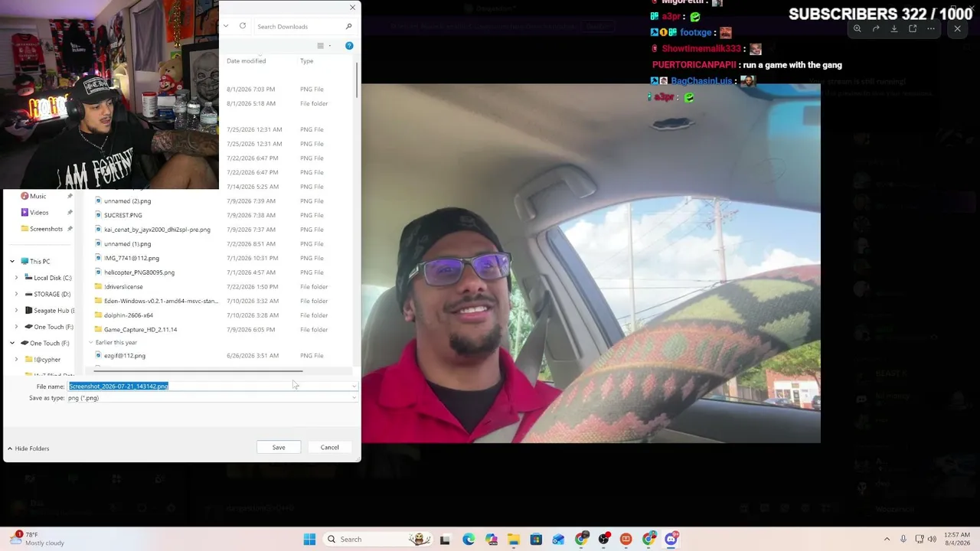Open Discord from the taskbar

671,540
